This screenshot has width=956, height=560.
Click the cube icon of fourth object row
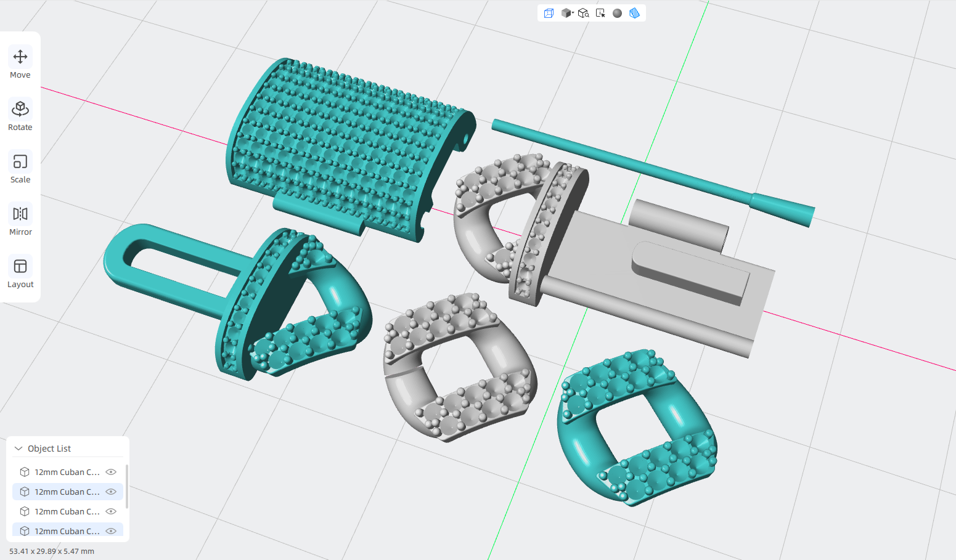pos(25,531)
